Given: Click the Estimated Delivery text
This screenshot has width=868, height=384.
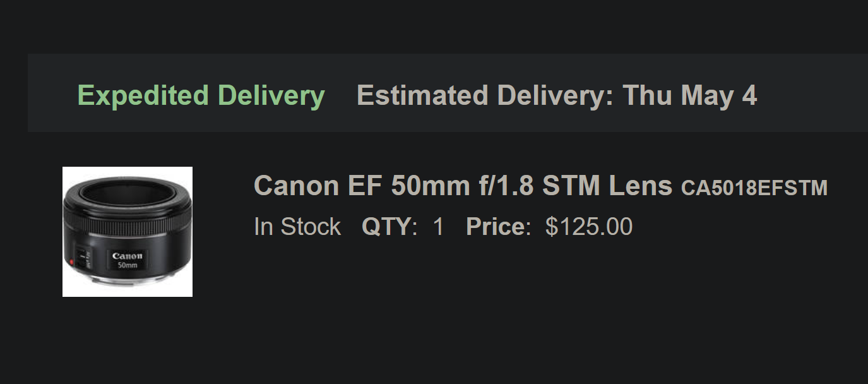Looking at the screenshot, I should pos(485,95).
